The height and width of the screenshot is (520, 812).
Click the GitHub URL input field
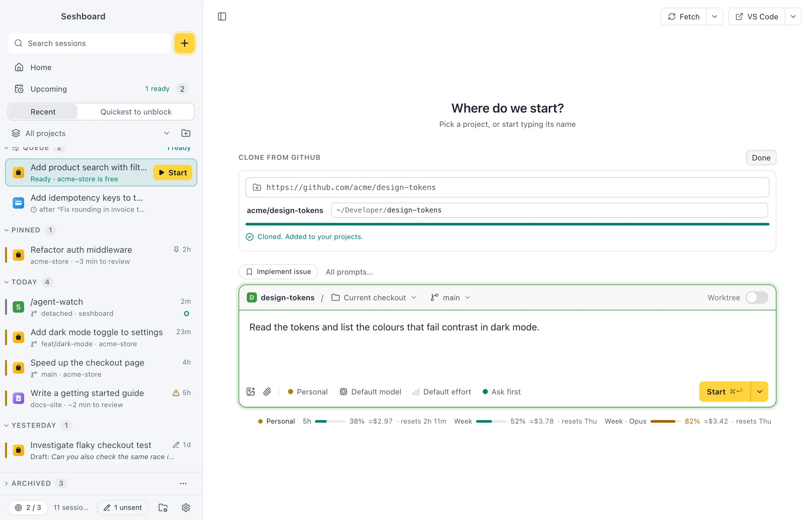[x=507, y=187]
